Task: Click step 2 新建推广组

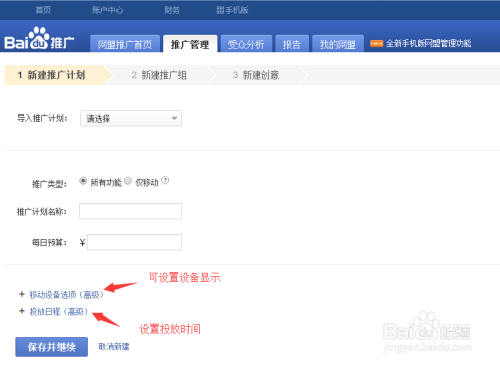Action: pyautogui.click(x=159, y=75)
